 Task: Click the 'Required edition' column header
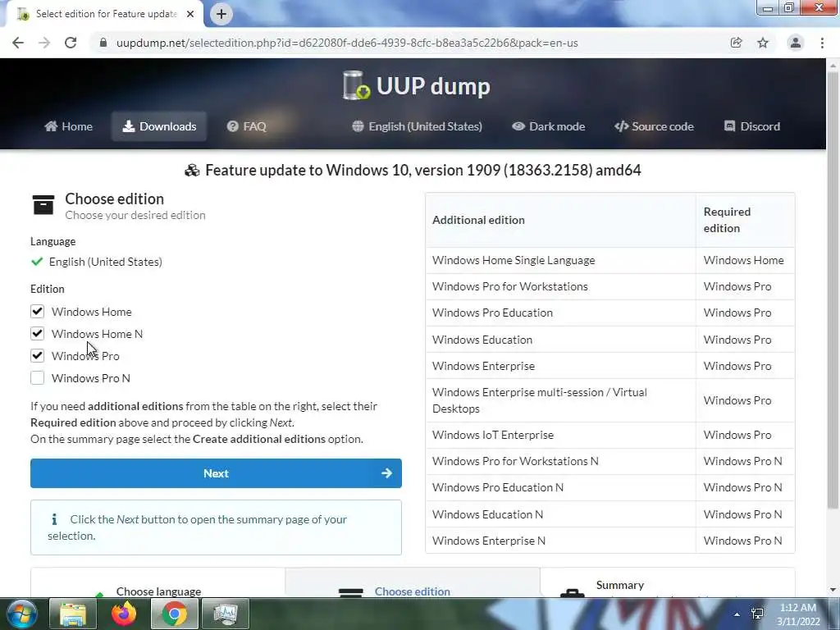(x=745, y=220)
